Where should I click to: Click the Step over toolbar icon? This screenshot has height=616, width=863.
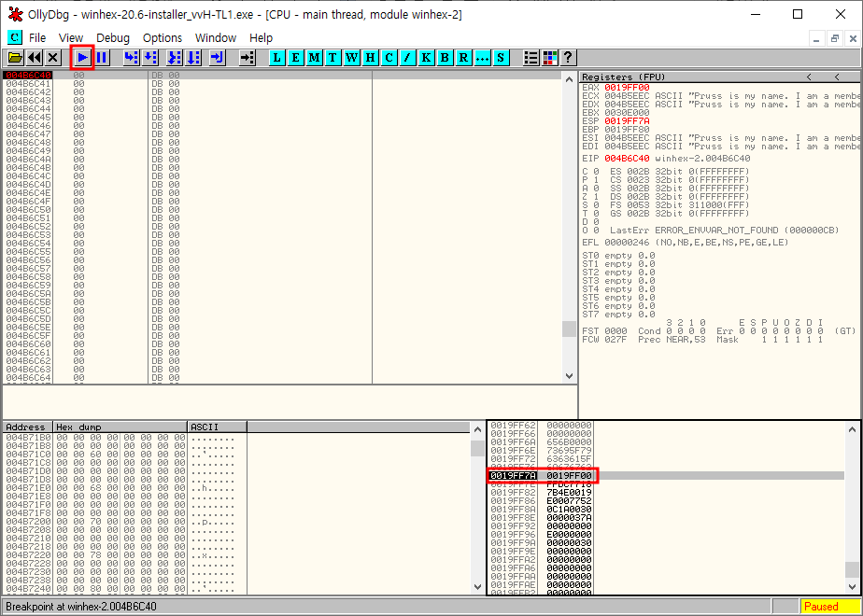click(150, 57)
